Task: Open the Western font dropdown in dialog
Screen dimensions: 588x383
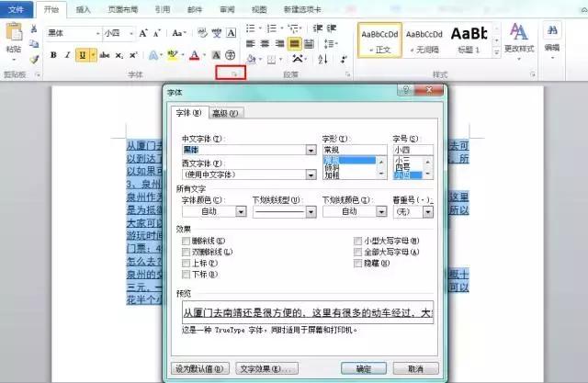Action: point(311,175)
